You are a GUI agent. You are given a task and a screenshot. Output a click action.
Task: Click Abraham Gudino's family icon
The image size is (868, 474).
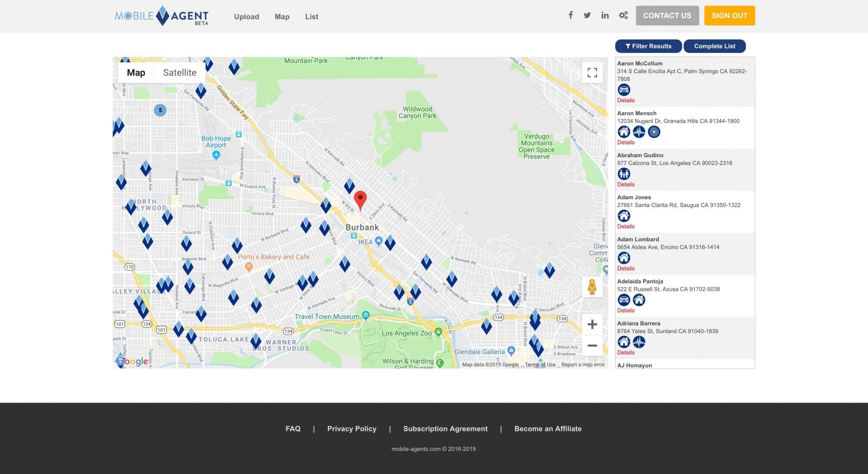click(x=623, y=174)
